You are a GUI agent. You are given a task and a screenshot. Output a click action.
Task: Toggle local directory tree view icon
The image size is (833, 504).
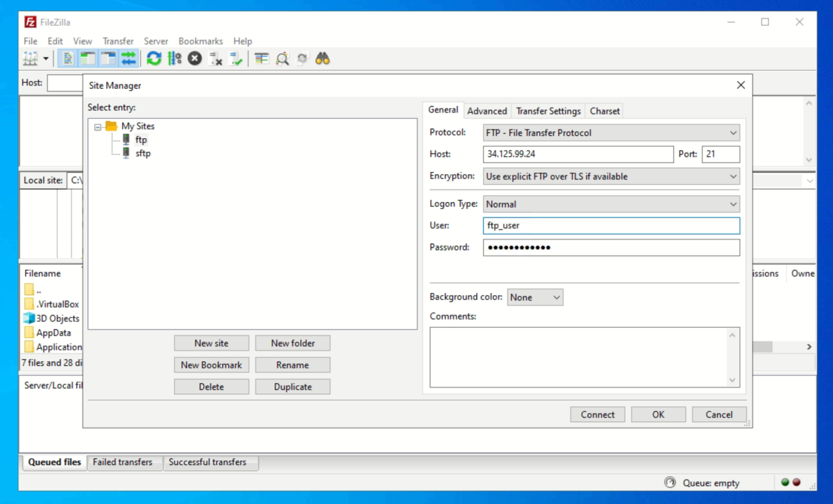coord(88,59)
